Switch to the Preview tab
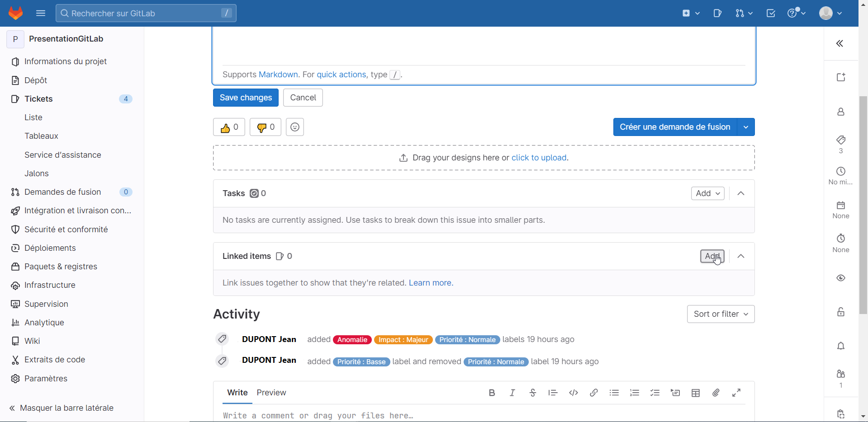The width and height of the screenshot is (868, 422). tap(271, 393)
